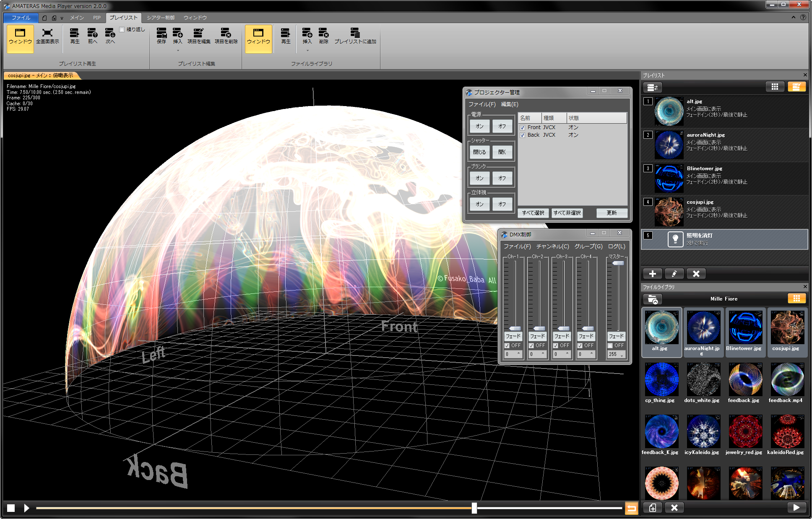This screenshot has height=519, width=812.
Task: Click play arrow below file library
Action: point(796,508)
